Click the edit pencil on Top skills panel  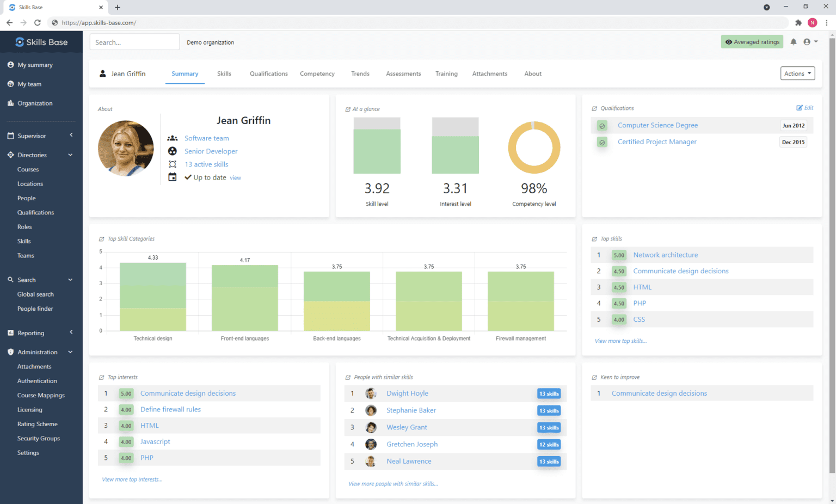click(x=595, y=238)
